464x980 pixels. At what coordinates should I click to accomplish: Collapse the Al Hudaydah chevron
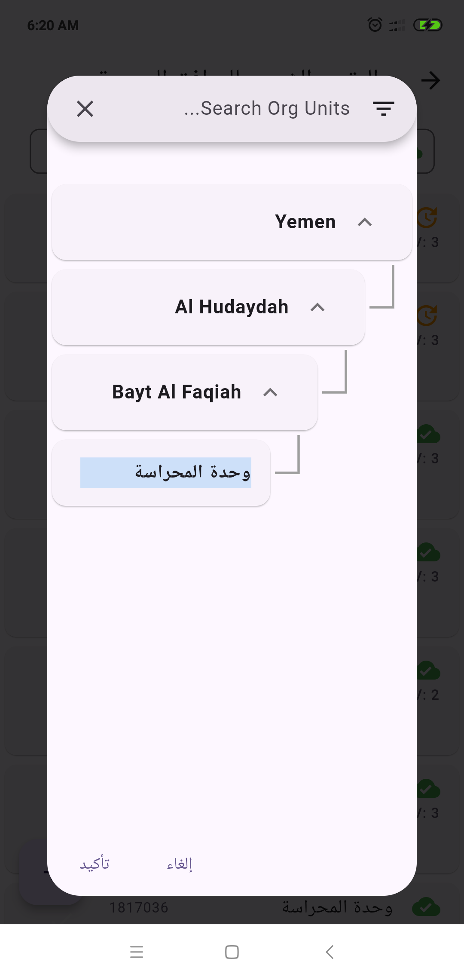point(317,307)
